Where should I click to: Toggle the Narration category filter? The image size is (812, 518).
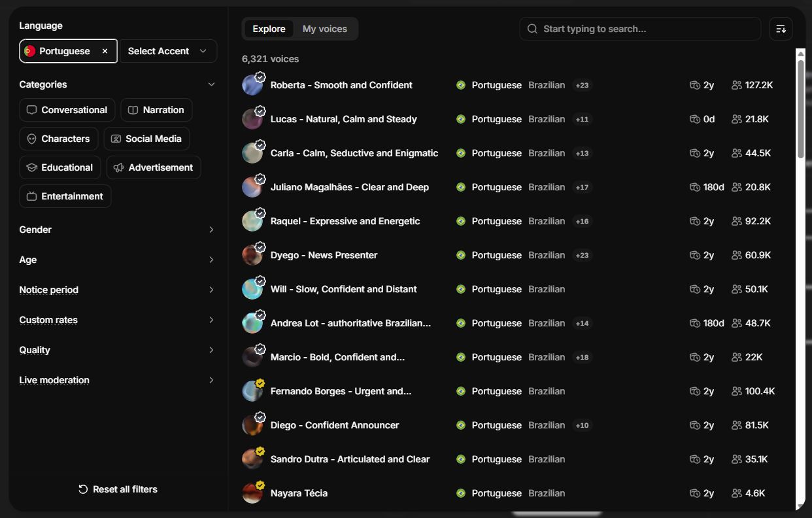tap(156, 110)
